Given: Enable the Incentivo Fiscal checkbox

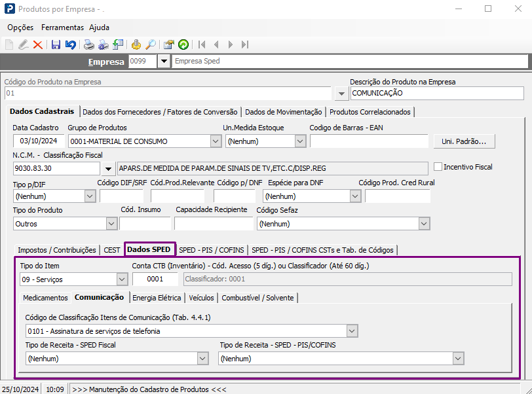Looking at the screenshot, I should [438, 167].
